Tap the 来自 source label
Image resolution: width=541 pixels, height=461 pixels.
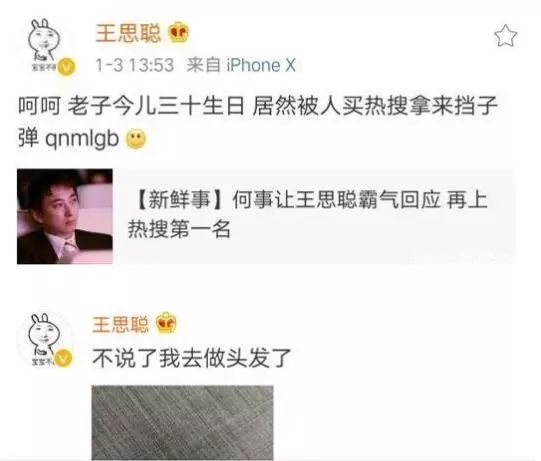203,65
